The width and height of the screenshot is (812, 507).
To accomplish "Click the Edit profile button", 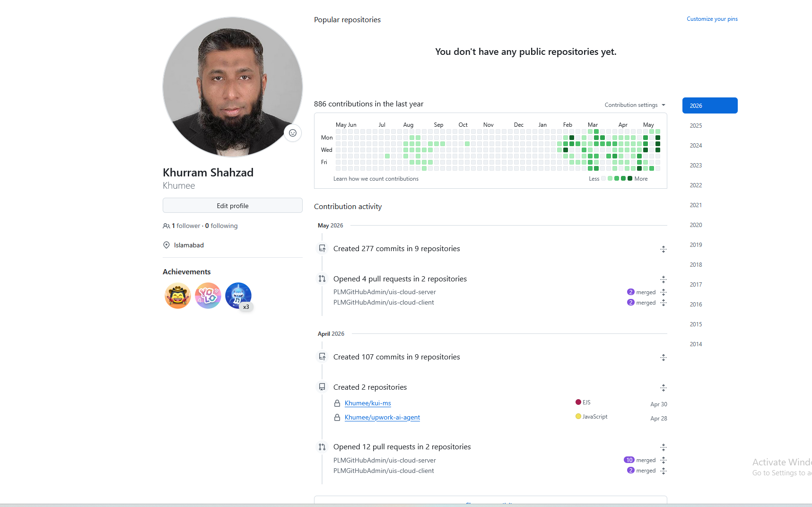I will click(x=233, y=206).
